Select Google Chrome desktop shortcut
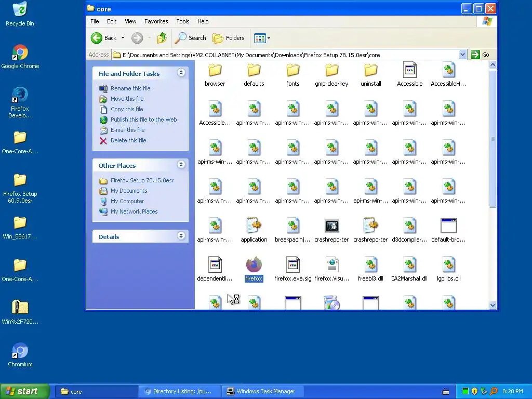Viewport: 532px width, 399px height. point(20,56)
